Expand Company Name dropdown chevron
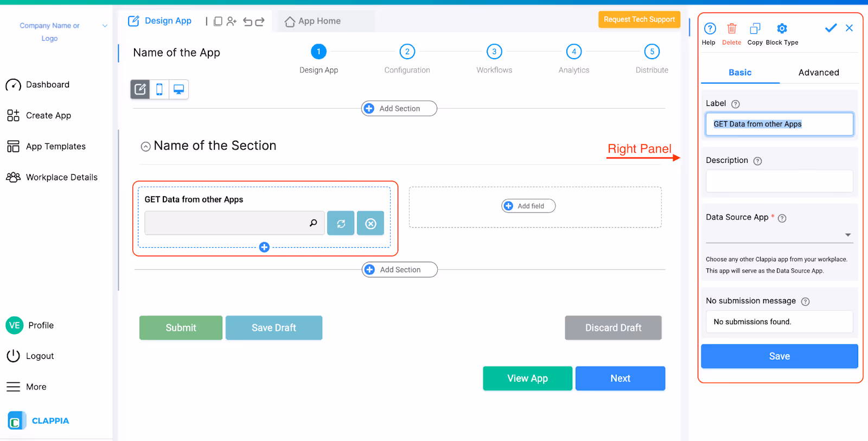The image size is (868, 441). click(x=105, y=26)
